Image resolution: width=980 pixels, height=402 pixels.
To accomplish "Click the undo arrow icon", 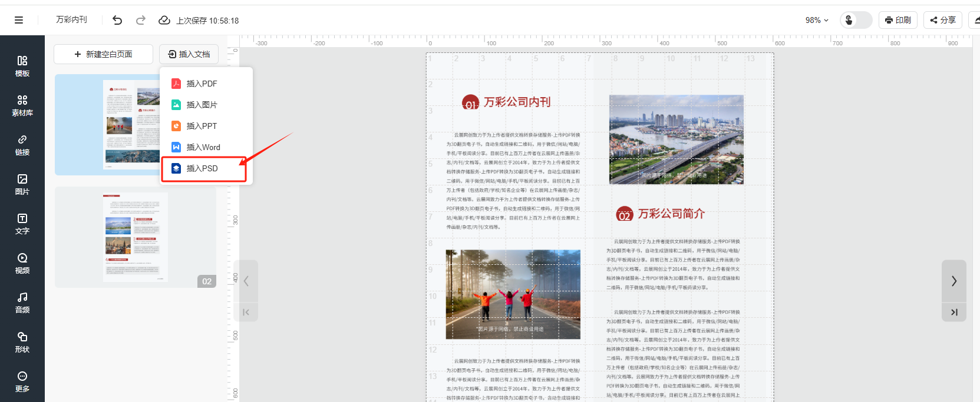I will [x=117, y=20].
